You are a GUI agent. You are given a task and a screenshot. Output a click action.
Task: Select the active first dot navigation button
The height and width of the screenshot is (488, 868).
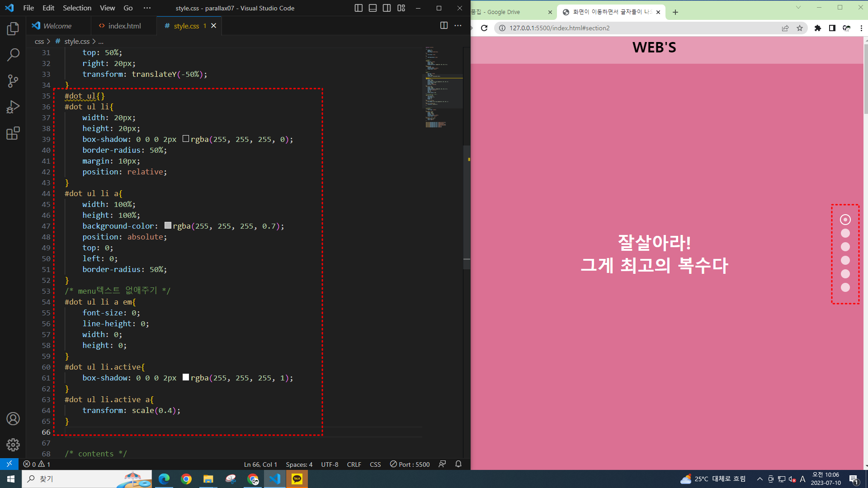pyautogui.click(x=845, y=220)
